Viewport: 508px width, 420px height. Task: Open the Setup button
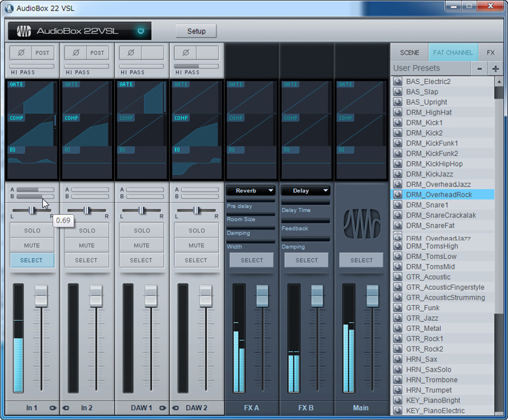click(x=197, y=31)
